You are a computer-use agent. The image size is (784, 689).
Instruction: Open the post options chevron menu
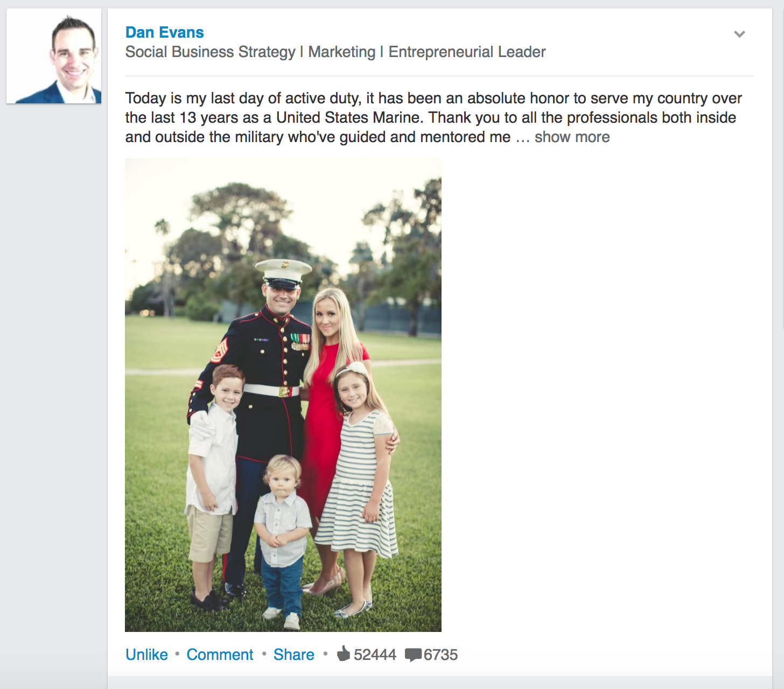click(x=739, y=34)
